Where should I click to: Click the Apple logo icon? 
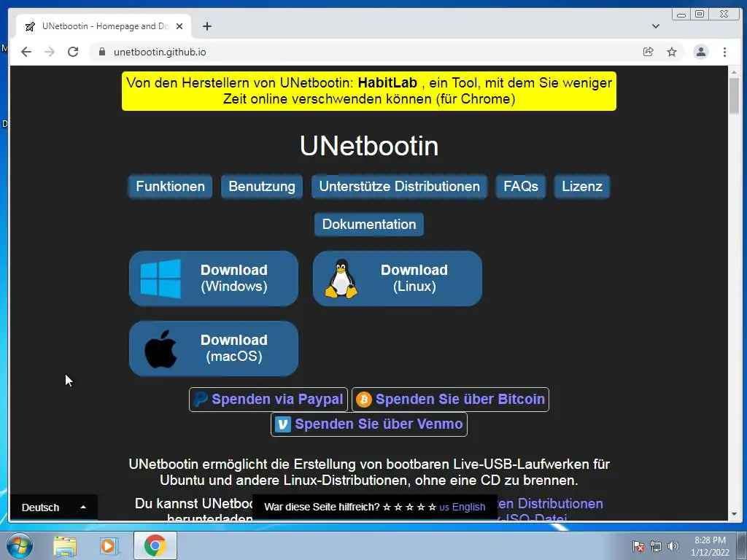(x=160, y=349)
